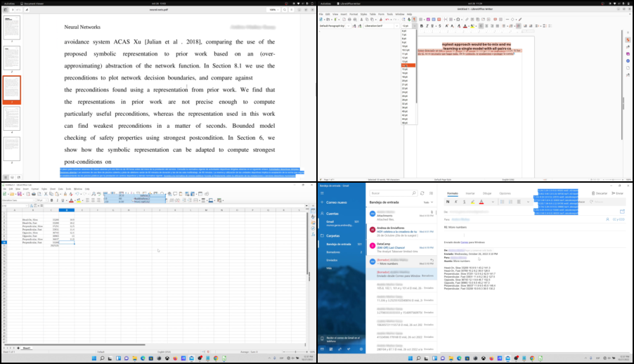
Task: Click Mail bold N formatting icon
Action: point(448,202)
